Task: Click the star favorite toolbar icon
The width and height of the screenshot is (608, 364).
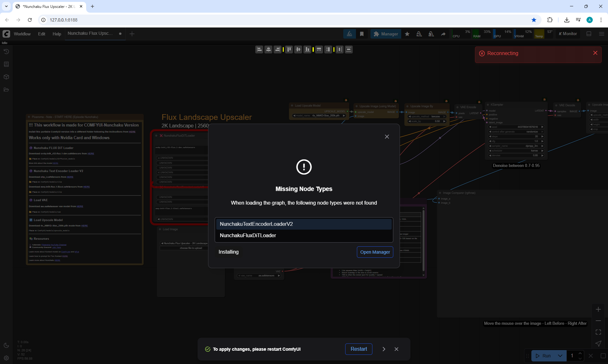Action: click(x=407, y=34)
